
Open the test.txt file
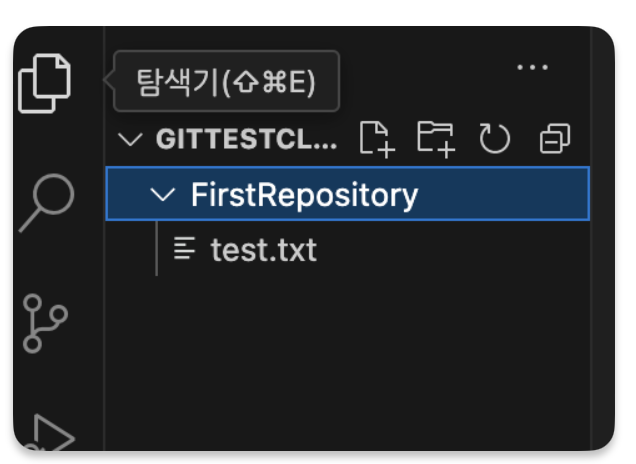(x=264, y=250)
